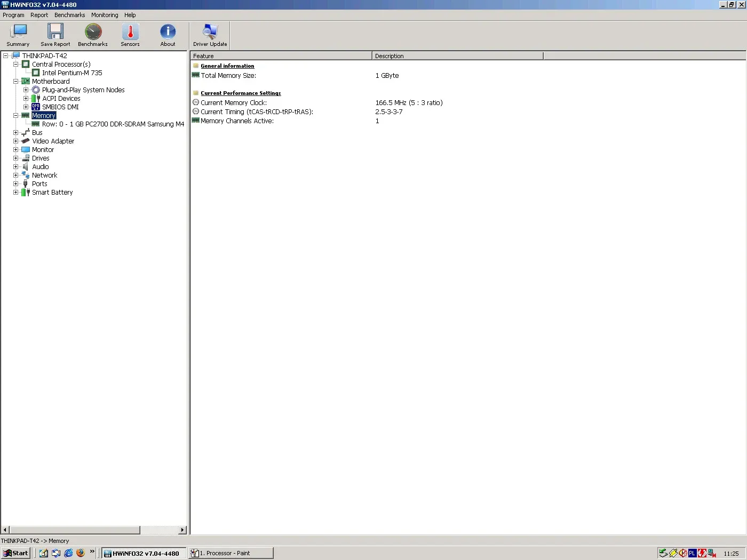Click the Audio speaker icon in tree
Image resolution: width=747 pixels, height=560 pixels.
coord(25,166)
